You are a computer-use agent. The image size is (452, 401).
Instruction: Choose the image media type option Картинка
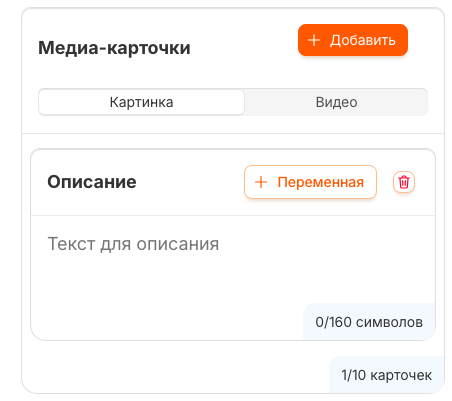pos(141,102)
